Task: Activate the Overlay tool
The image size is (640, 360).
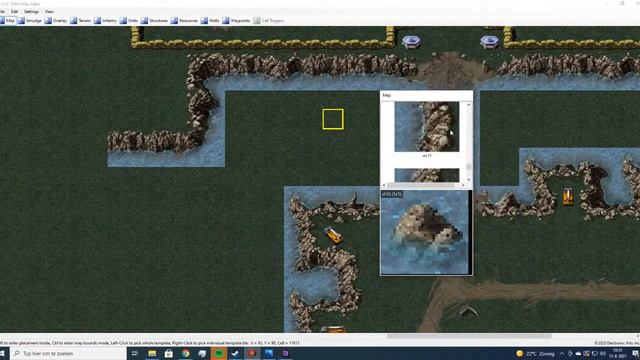Action: [x=56, y=20]
